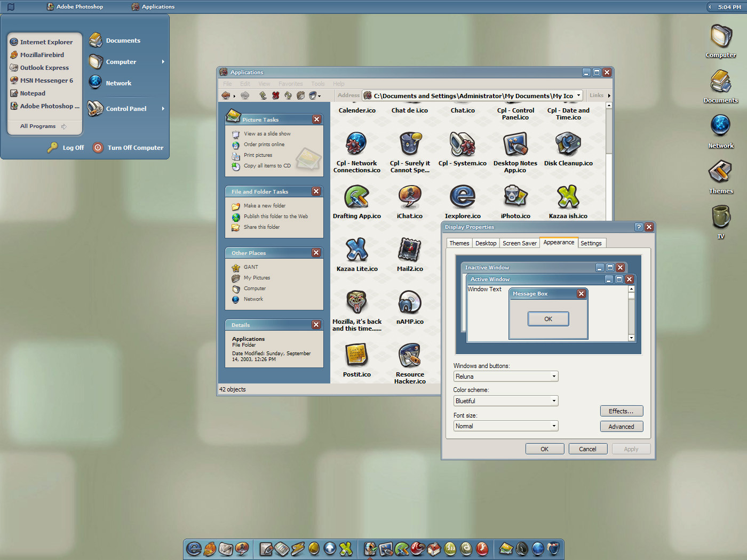Switch to the Themes tab
This screenshot has width=747, height=560.
click(459, 243)
